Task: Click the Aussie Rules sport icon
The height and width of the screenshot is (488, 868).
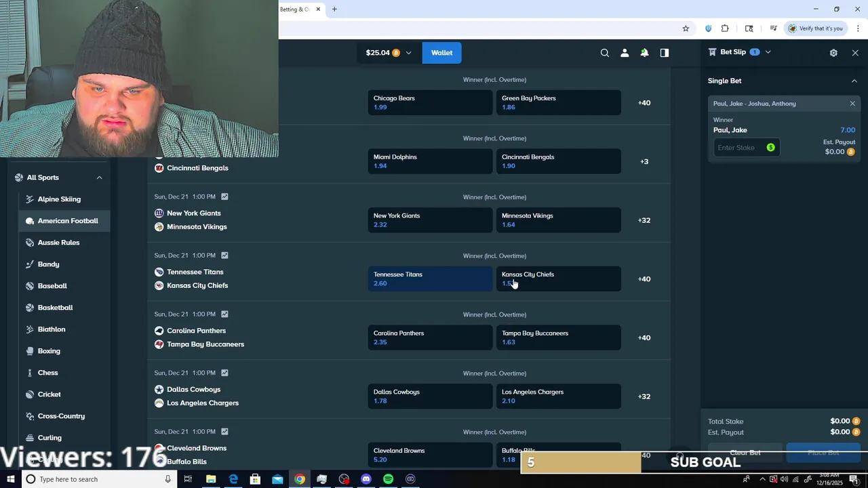Action: coord(30,243)
